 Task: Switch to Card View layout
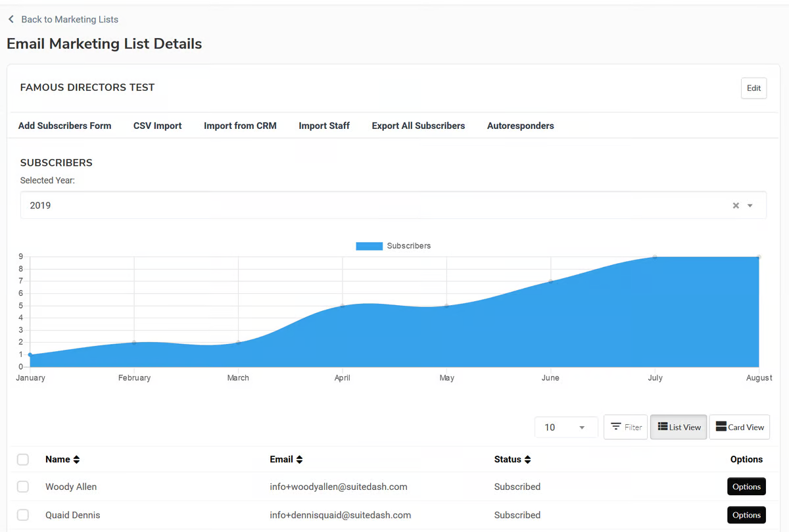coord(739,427)
